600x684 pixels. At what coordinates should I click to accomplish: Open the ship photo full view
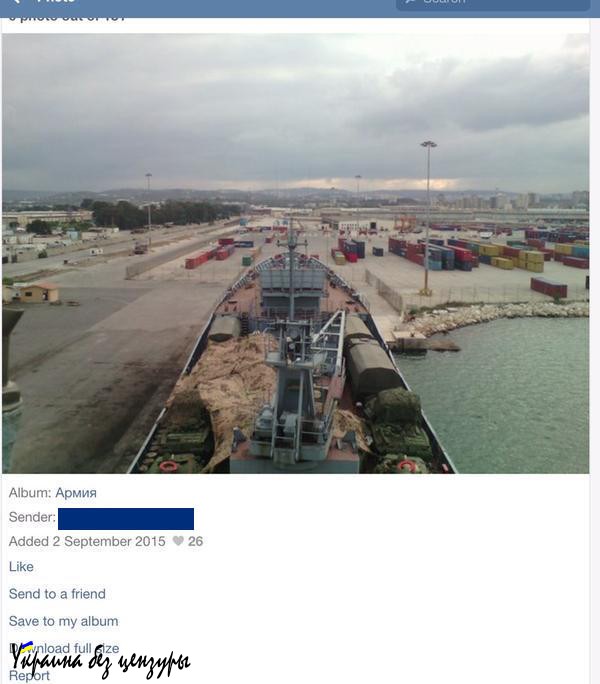click(x=295, y=253)
